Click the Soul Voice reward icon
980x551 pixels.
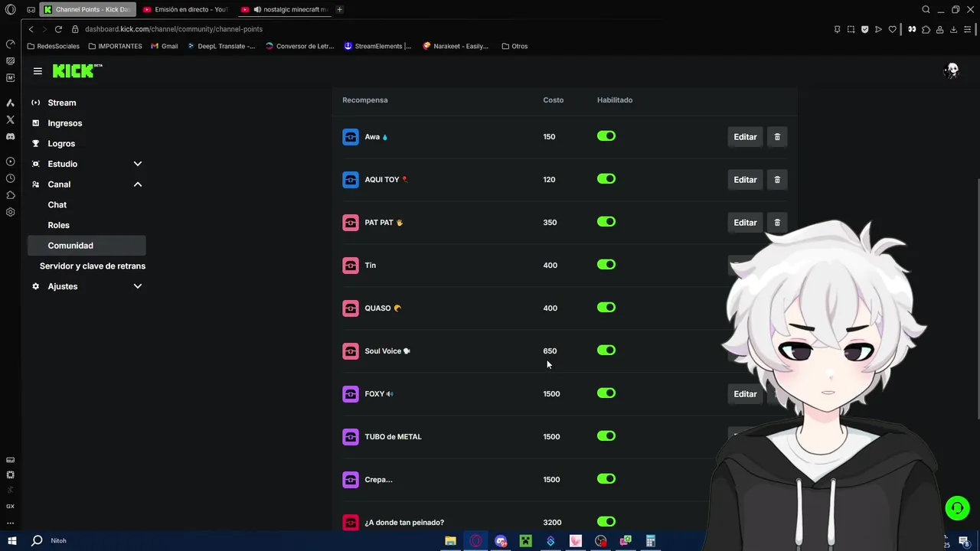351,351
